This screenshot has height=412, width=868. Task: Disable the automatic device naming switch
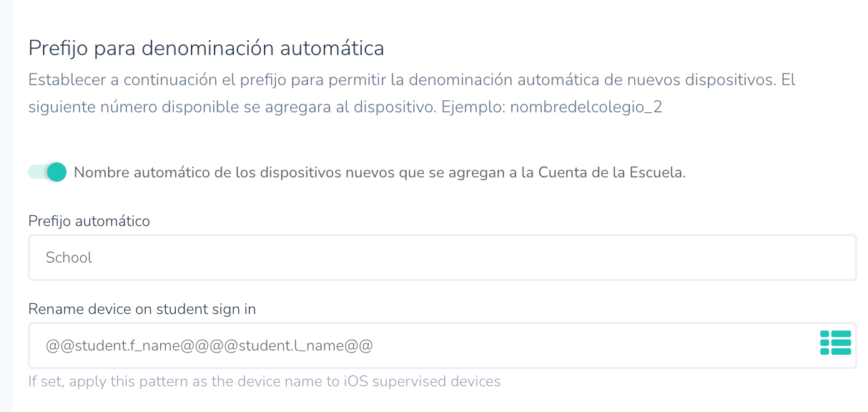47,172
